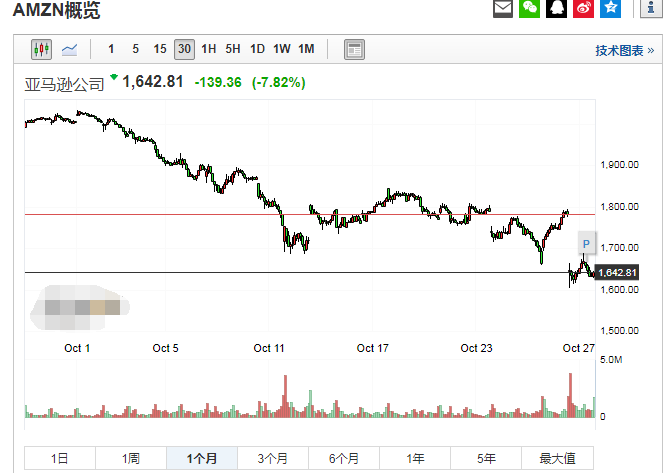670x473 pixels.
Task: Click the 1,900.00 axis price label
Action: (x=619, y=165)
